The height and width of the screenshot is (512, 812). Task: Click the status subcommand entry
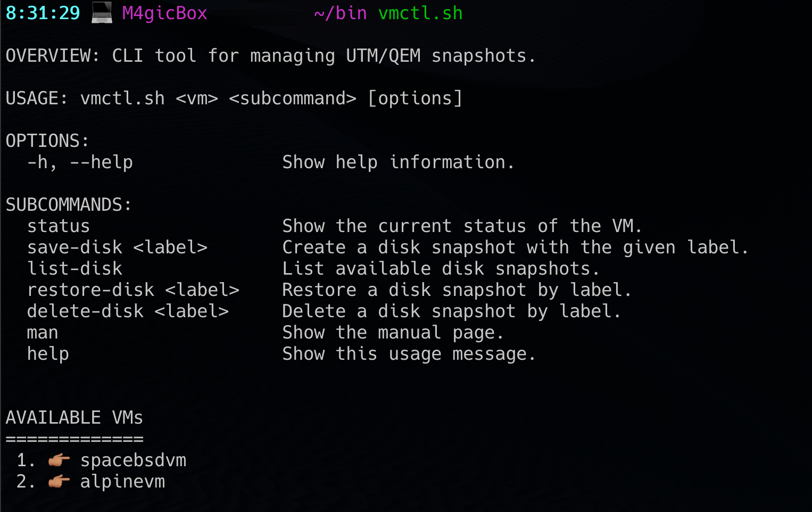59,226
